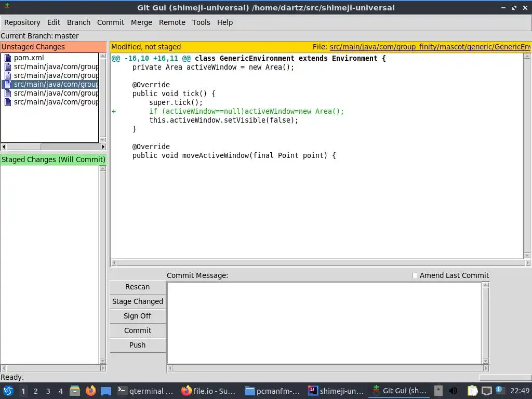Open the network monitor tray icon
Screen dimensions: 532x399
(x=486, y=391)
